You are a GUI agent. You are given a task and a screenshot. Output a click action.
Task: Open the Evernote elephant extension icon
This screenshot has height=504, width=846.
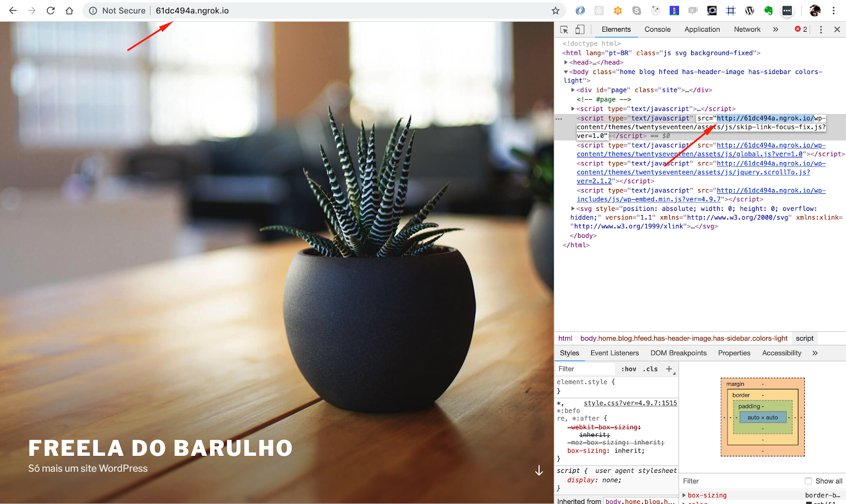(768, 11)
